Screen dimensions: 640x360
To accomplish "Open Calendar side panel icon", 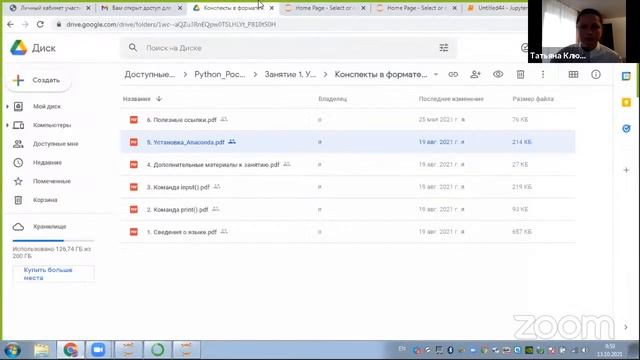I will [626, 76].
